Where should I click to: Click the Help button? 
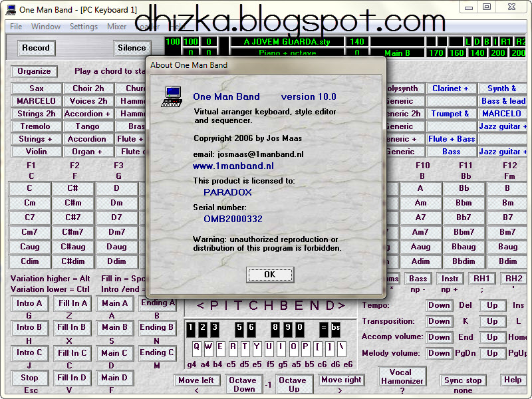pyautogui.click(x=513, y=380)
